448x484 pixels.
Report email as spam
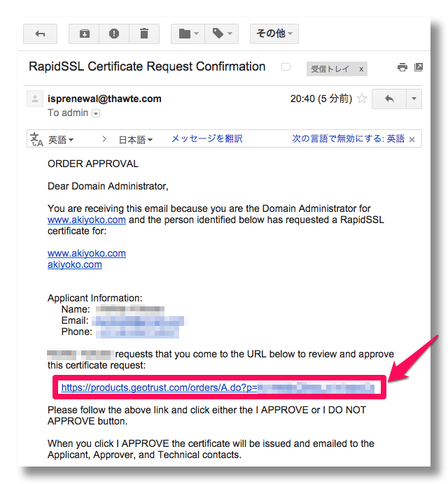pyautogui.click(x=114, y=34)
